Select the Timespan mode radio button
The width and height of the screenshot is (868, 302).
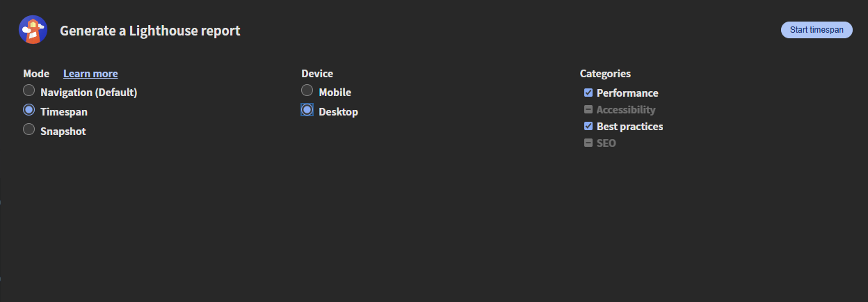(x=29, y=110)
